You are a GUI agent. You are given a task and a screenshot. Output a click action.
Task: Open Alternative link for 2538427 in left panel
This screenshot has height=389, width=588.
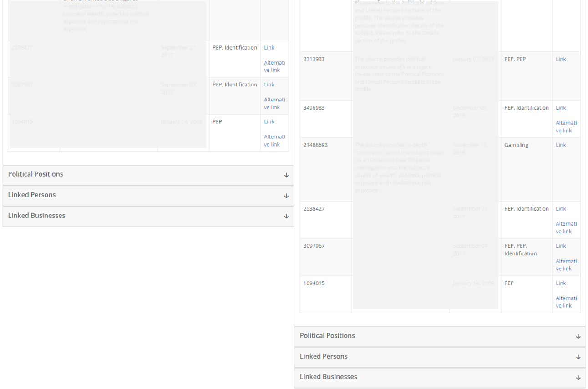[x=274, y=66]
